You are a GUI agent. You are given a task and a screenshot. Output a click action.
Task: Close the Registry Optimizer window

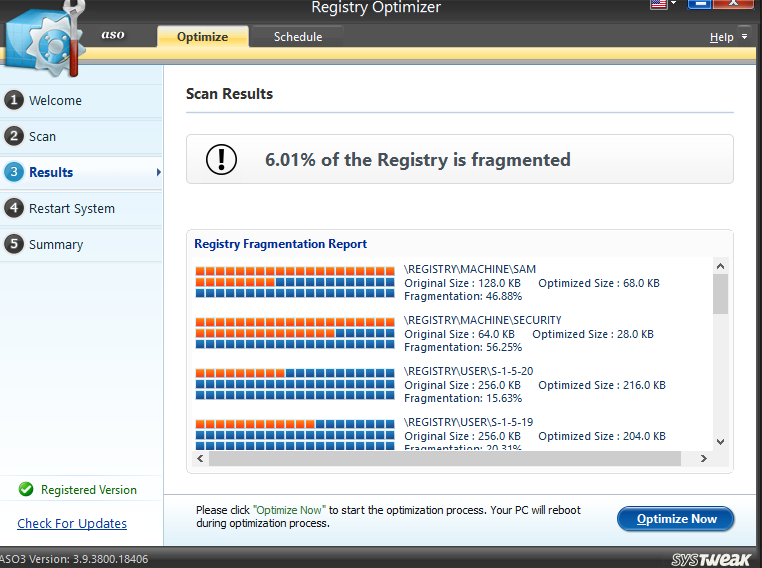pyautogui.click(x=733, y=4)
